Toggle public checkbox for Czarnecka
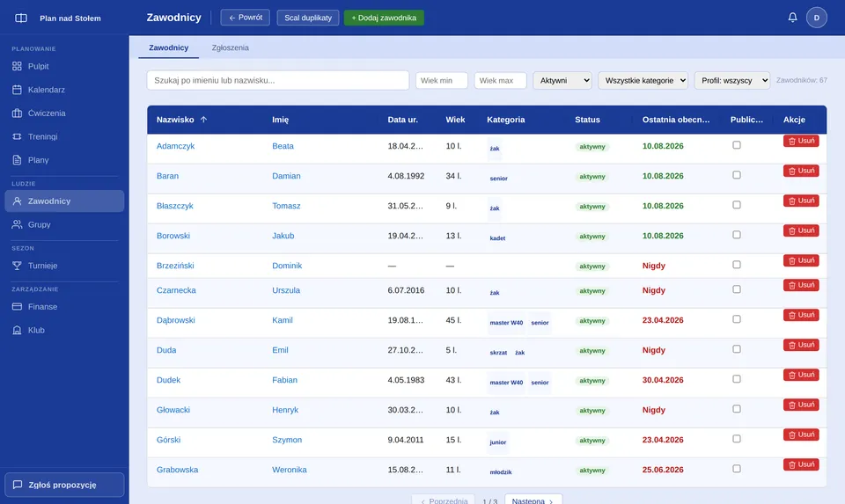845x504 pixels. click(737, 289)
